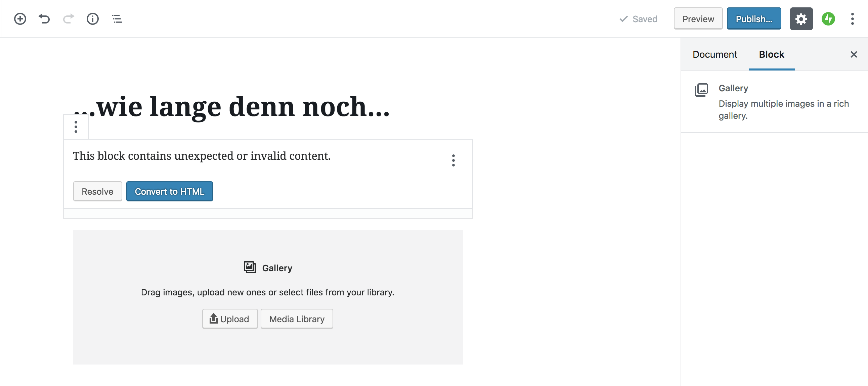Click Upload in Gallery block
The height and width of the screenshot is (386, 868).
pyautogui.click(x=230, y=319)
